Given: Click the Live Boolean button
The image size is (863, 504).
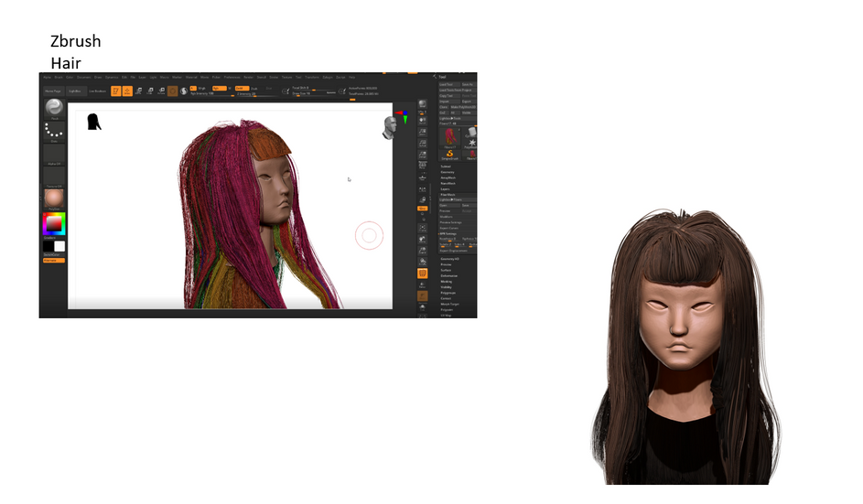Looking at the screenshot, I should coord(97,91).
